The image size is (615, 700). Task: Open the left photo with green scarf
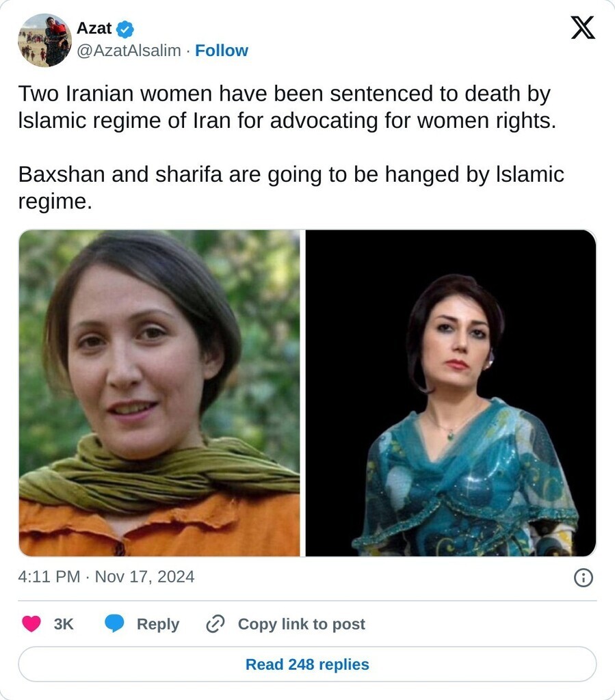coord(159,393)
